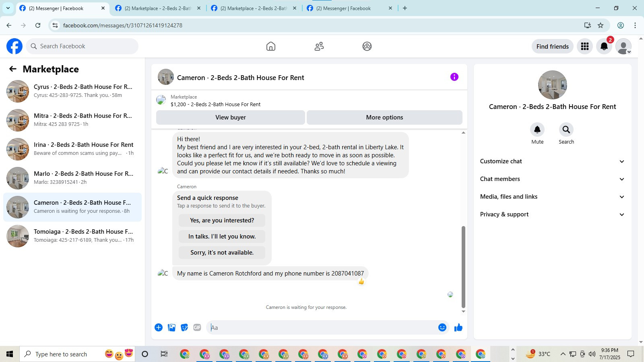
Task: Expand Media, files and links section
Action: [552, 197]
